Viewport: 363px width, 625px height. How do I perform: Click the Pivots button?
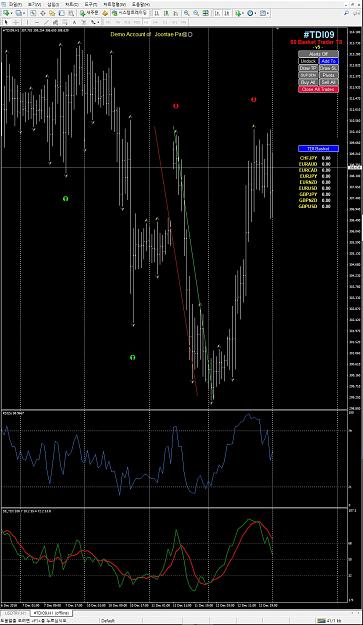click(329, 75)
